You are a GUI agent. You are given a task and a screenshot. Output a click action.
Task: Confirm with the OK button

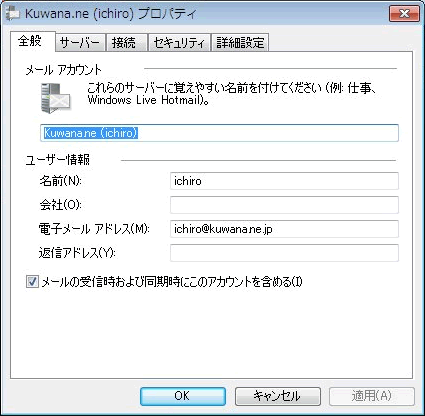coord(183,396)
